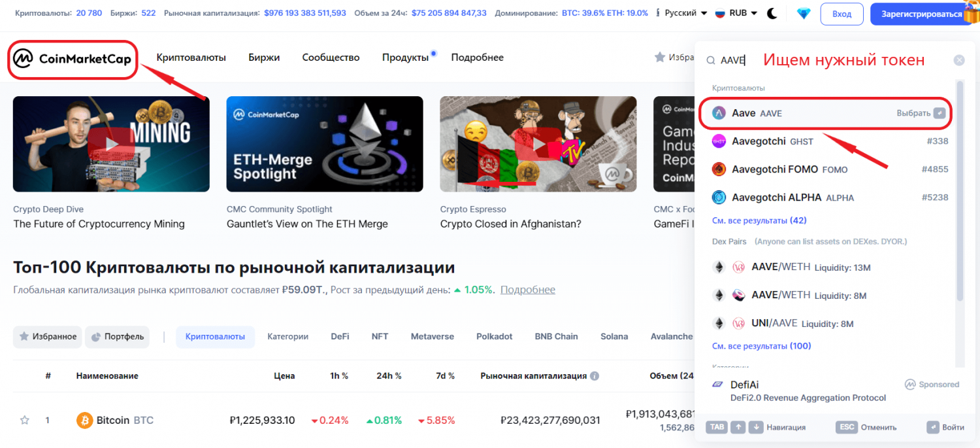Star Bitcoin as favorite
Image resolution: width=980 pixels, height=448 pixels.
tap(25, 420)
